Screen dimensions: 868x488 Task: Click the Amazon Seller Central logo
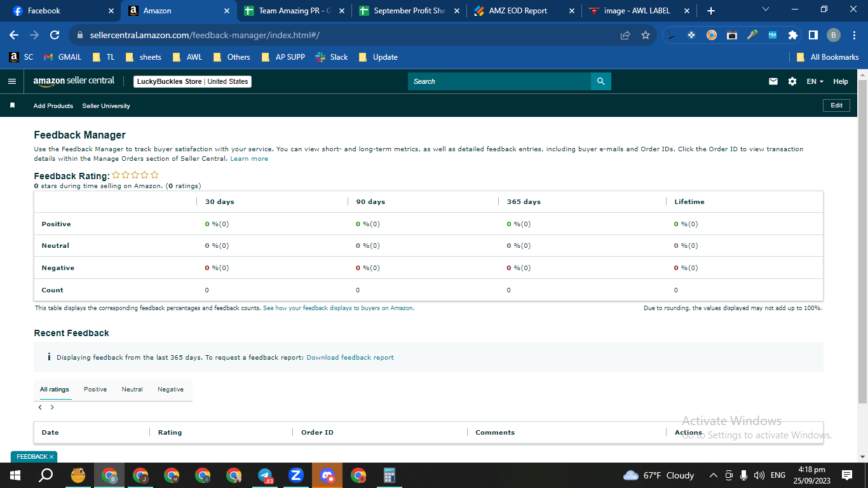(x=74, y=81)
